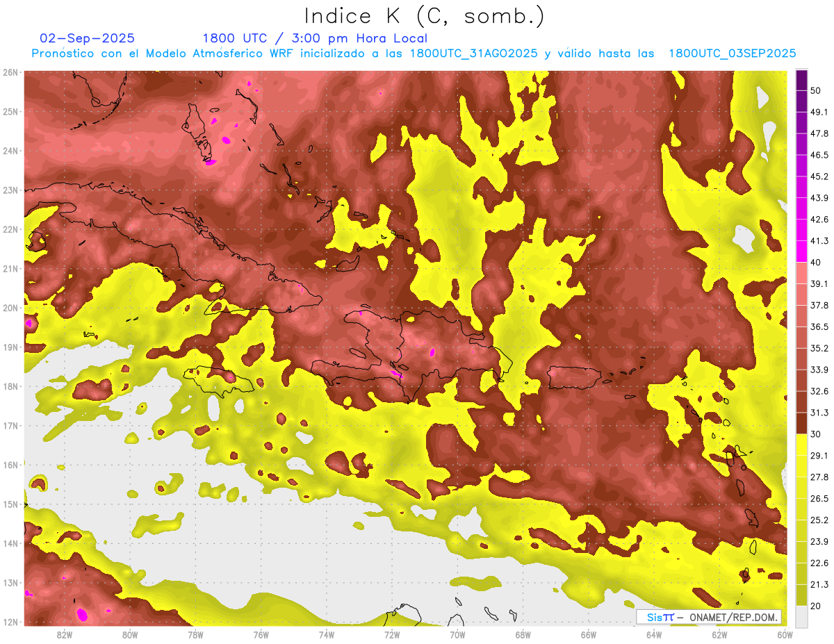Image resolution: width=834 pixels, height=644 pixels.
Task: Click the '37.8' colorbar label
Action: click(x=819, y=305)
